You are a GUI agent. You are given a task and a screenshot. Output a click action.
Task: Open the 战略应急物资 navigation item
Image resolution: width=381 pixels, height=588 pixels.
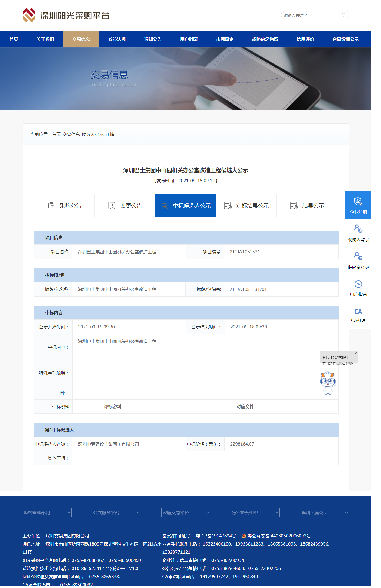pyautogui.click(x=265, y=39)
